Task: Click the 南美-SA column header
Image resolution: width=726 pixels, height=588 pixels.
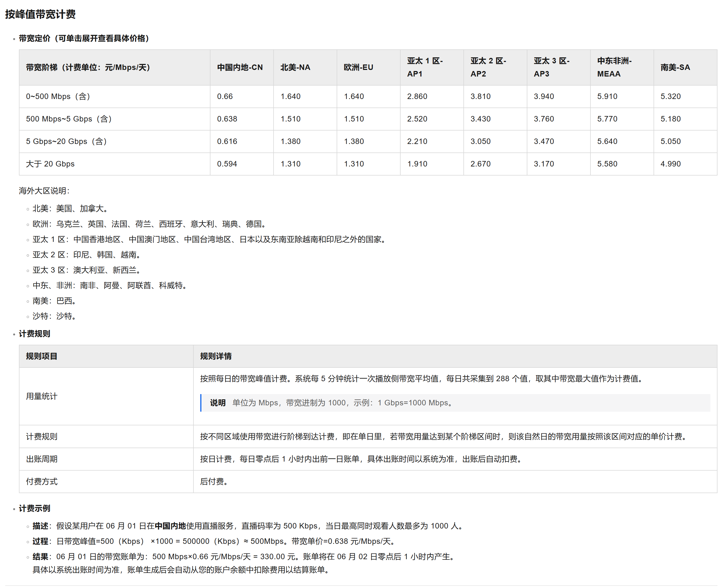Action: click(675, 67)
